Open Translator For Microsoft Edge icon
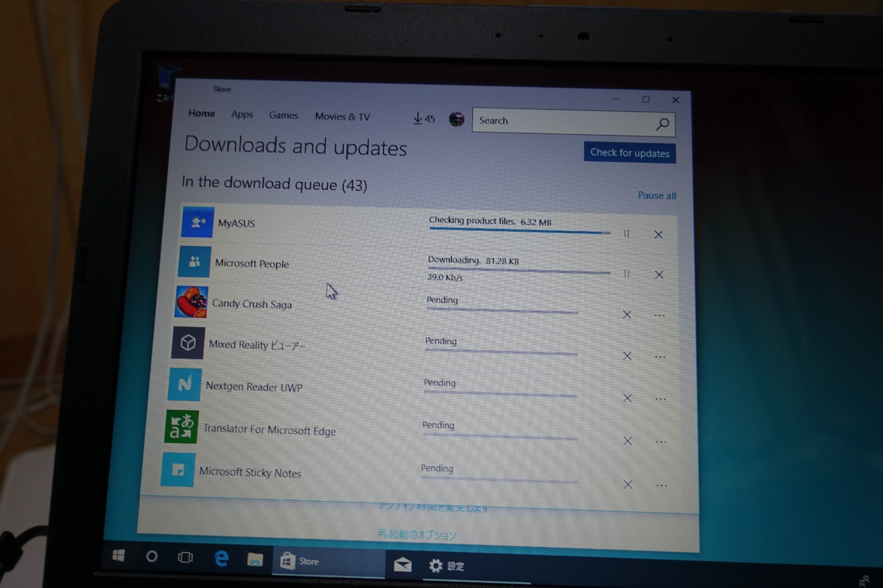This screenshot has width=883, height=588. (x=182, y=426)
